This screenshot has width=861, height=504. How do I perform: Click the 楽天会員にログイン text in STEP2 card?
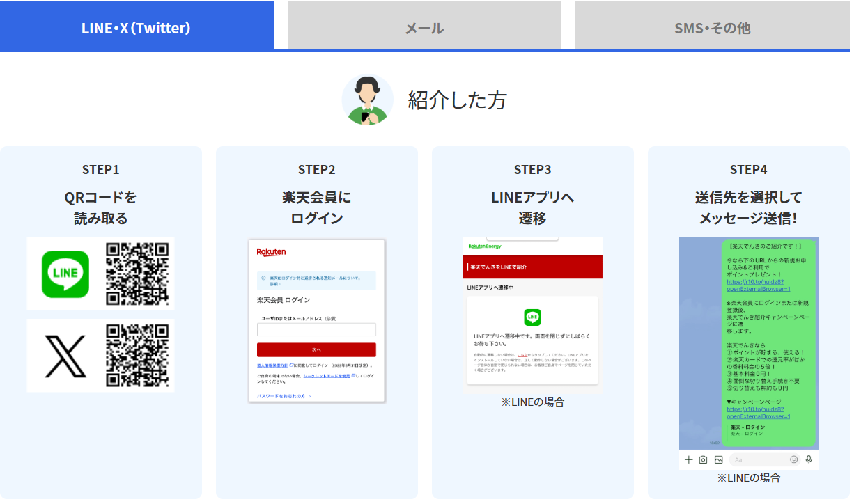[x=317, y=207]
